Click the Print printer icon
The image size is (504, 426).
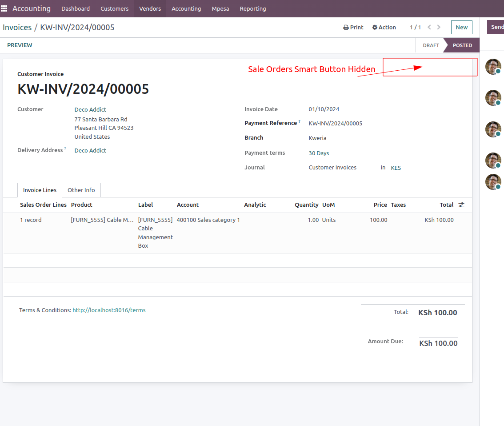[346, 28]
